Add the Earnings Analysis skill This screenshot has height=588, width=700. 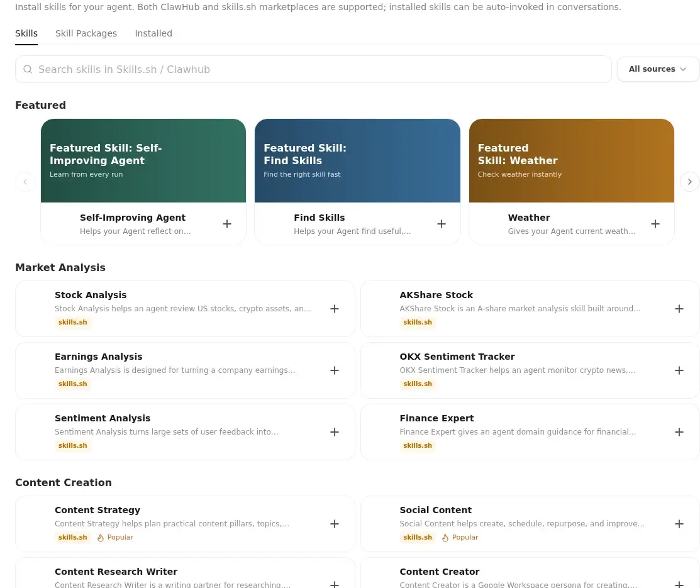[335, 370]
